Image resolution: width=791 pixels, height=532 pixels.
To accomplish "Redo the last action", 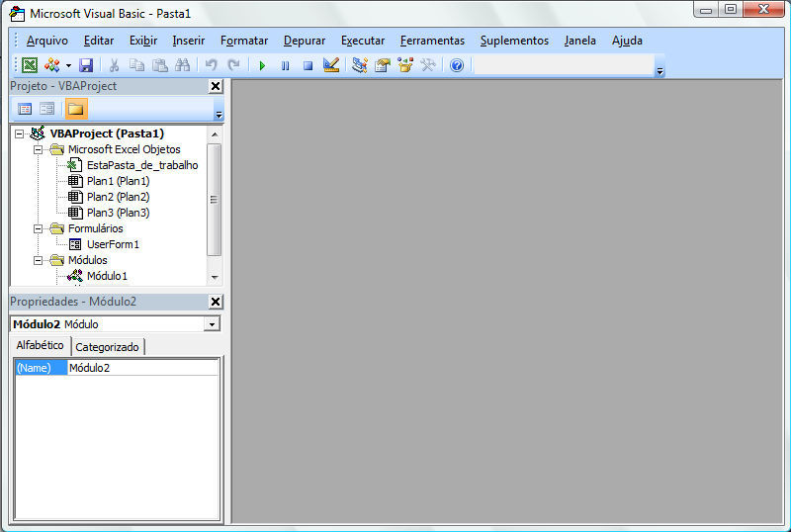I will pyautogui.click(x=233, y=65).
